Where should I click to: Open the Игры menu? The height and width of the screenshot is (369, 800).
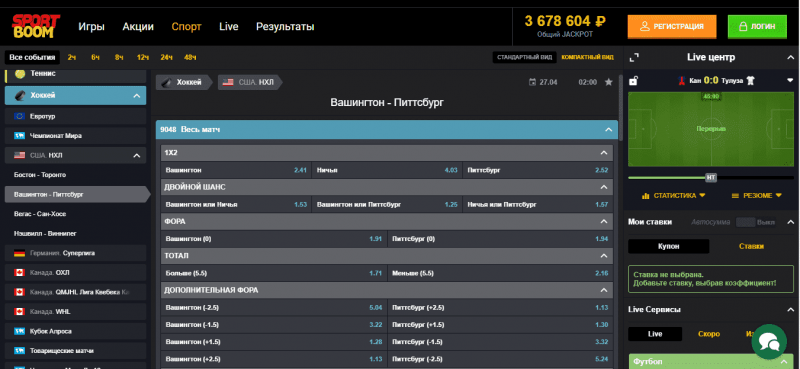(x=91, y=27)
